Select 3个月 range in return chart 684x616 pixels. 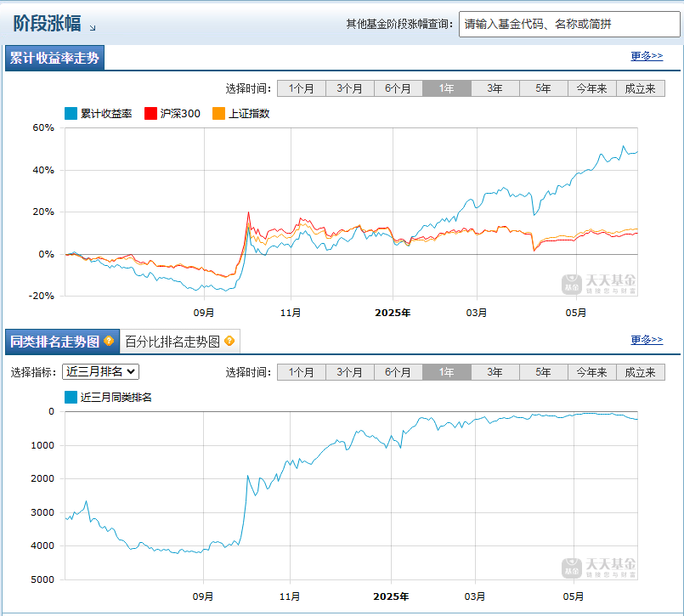(x=350, y=88)
